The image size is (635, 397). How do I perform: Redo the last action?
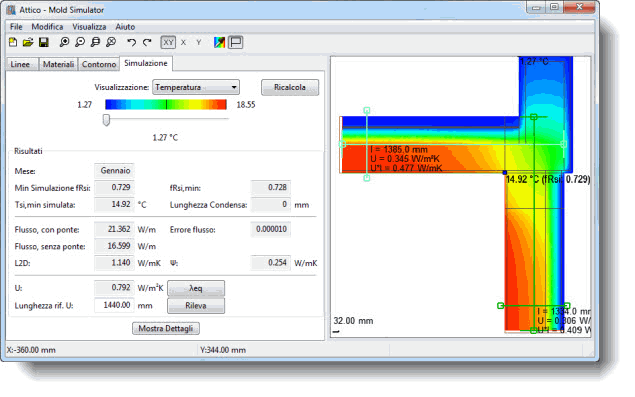pyautogui.click(x=147, y=42)
